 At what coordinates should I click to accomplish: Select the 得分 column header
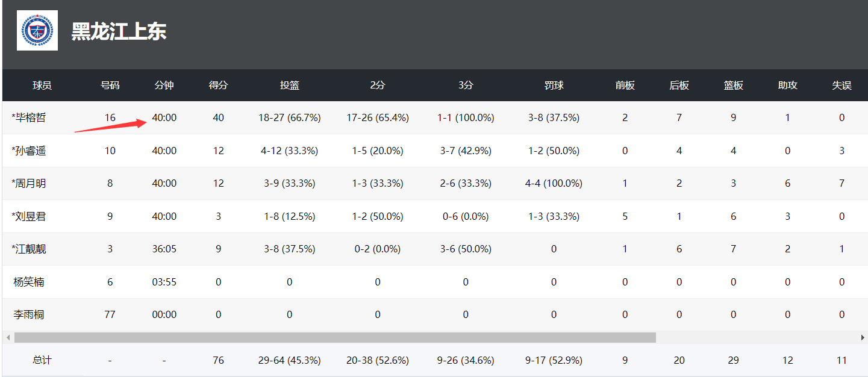pyautogui.click(x=218, y=86)
